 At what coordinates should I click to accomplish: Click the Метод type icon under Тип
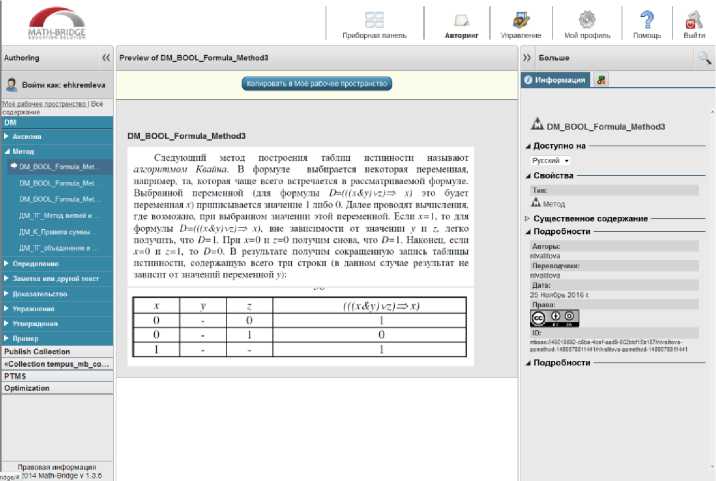[x=536, y=202]
